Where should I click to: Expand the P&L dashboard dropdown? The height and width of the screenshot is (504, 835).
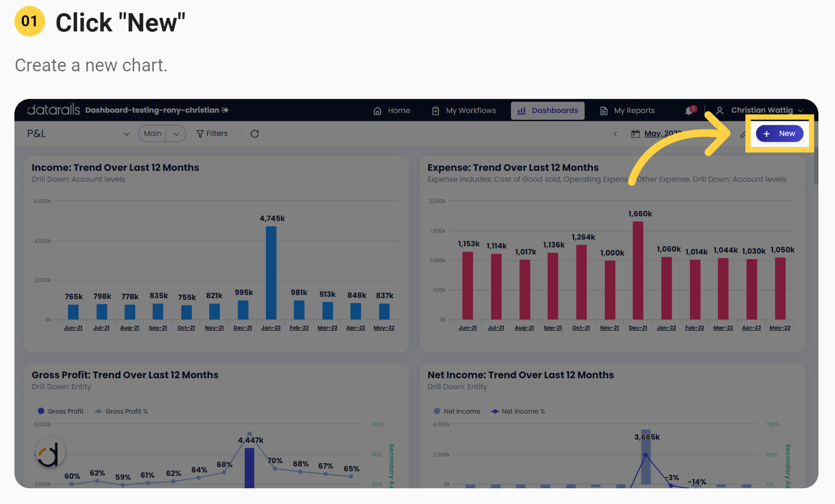pyautogui.click(x=126, y=134)
